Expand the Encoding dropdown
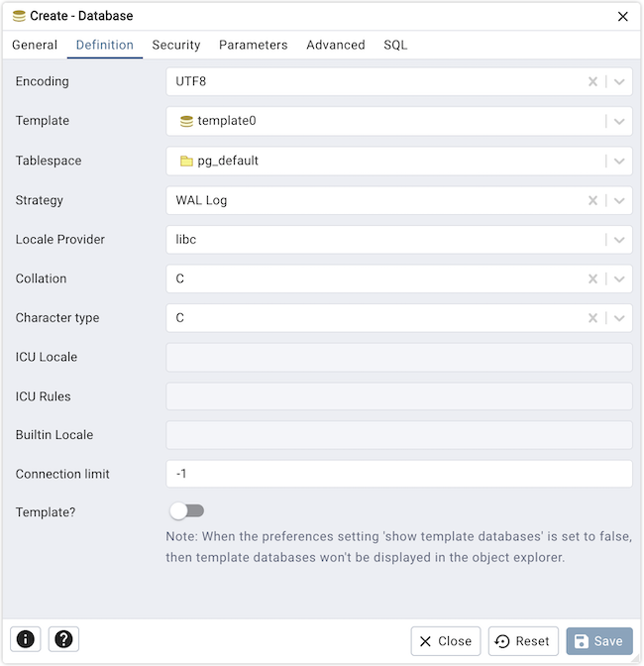Screen dimensions: 644x666 click(x=619, y=82)
